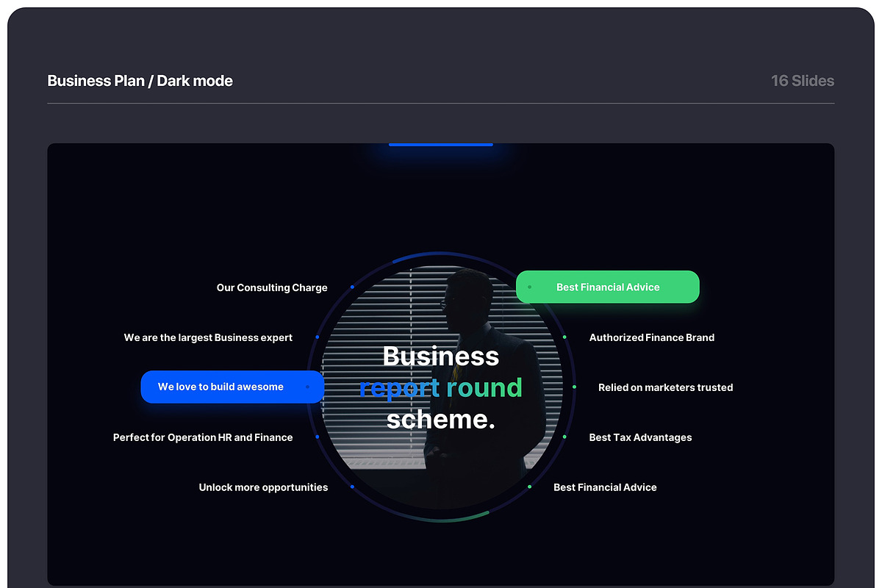Click the gradient "report round" title text
The image size is (882, 588).
(x=441, y=387)
